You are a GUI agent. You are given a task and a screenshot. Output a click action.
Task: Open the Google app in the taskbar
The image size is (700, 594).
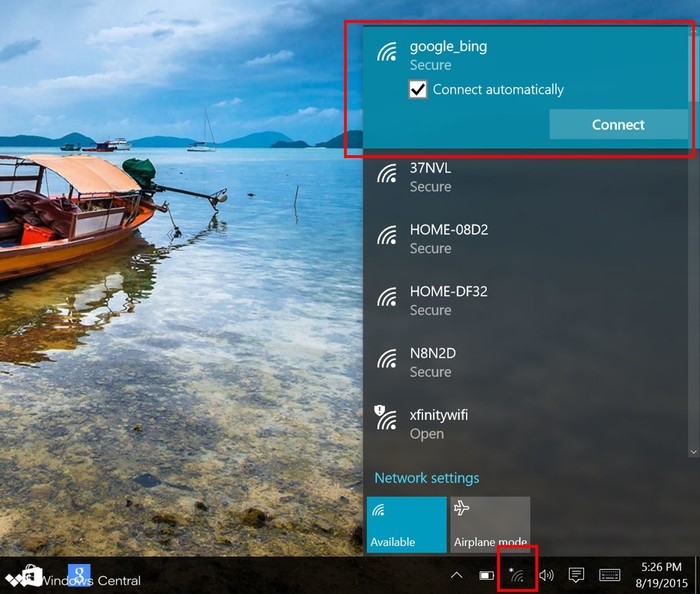pos(79,576)
